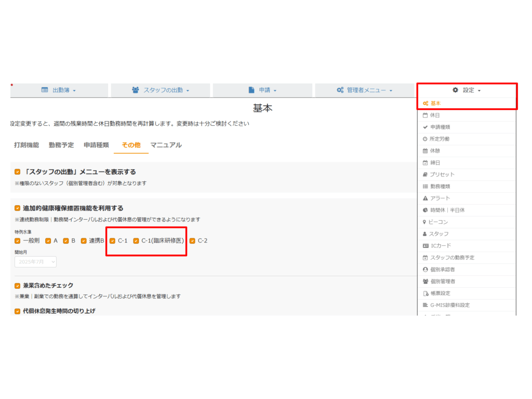Screen dimensions: 532x399
Task: Click the warning triangle icon for アラート
Action: pos(425,198)
